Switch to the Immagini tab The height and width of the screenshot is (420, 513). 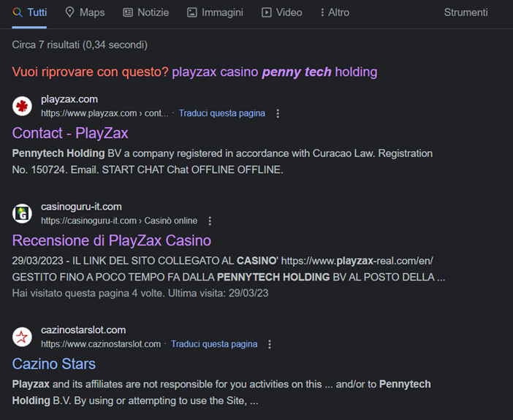pos(215,12)
